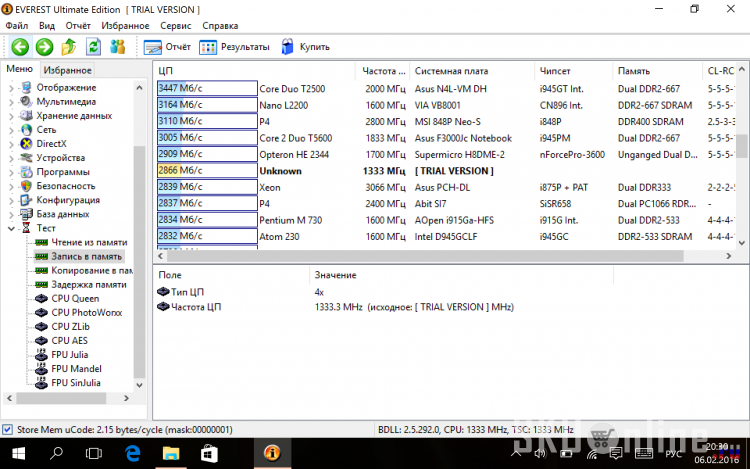Expand the Хранение данных tree node

[11, 116]
